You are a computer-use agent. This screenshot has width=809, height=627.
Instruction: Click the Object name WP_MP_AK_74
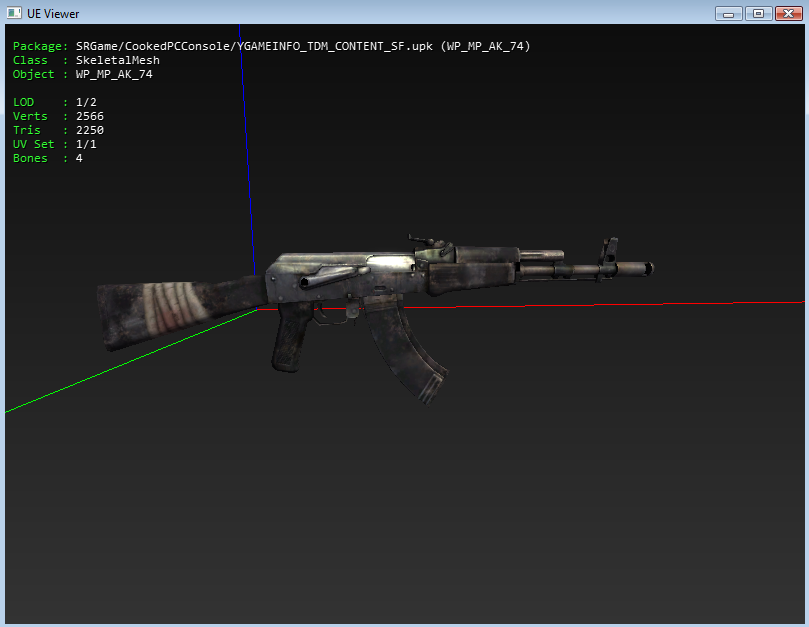114,74
